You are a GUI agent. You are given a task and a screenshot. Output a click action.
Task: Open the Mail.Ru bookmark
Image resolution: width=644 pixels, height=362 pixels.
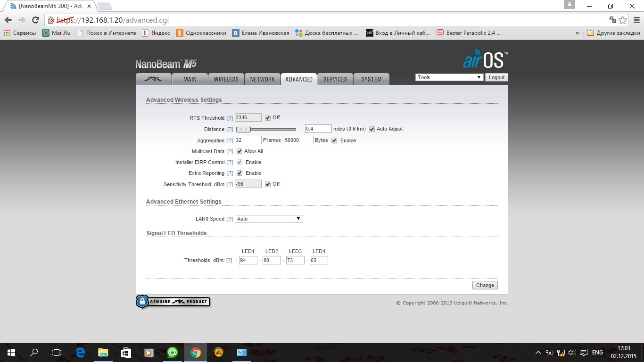pos(56,33)
